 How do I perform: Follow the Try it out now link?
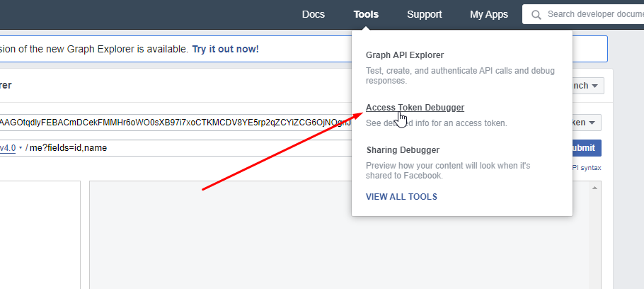[226, 50]
